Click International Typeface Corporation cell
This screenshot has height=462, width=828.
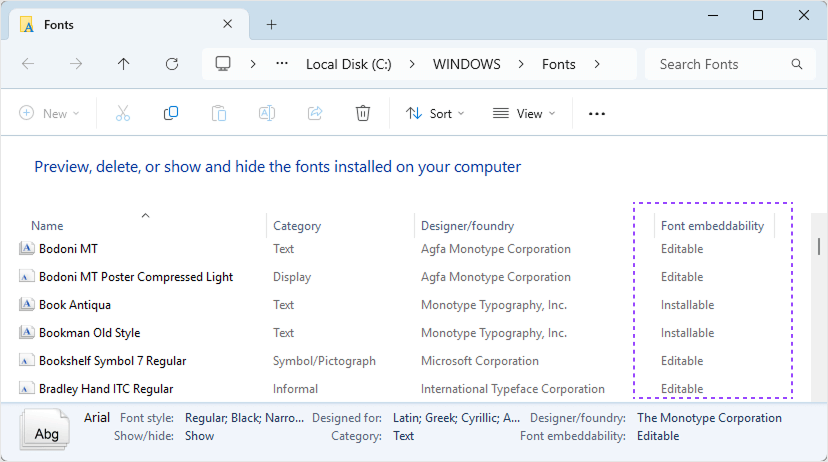pos(513,389)
